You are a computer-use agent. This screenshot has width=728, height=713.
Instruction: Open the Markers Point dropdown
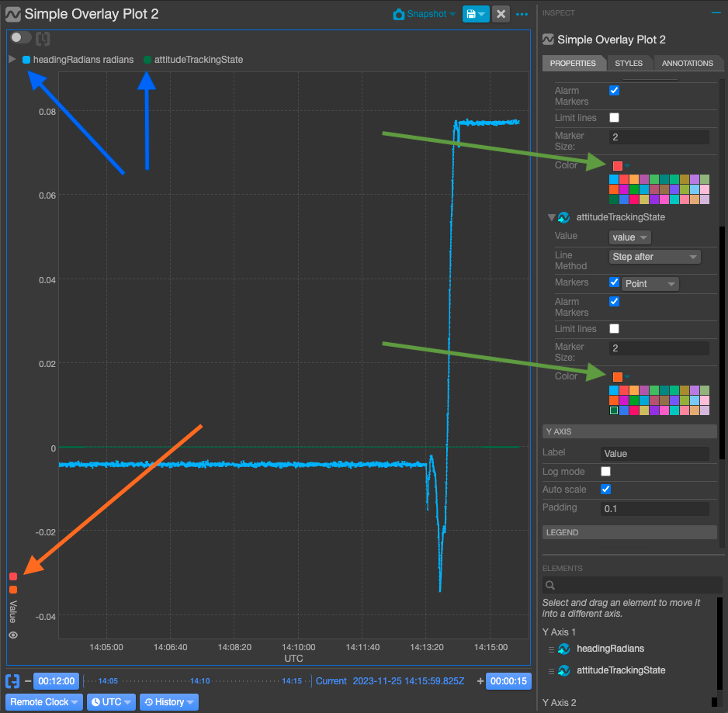pyautogui.click(x=650, y=283)
